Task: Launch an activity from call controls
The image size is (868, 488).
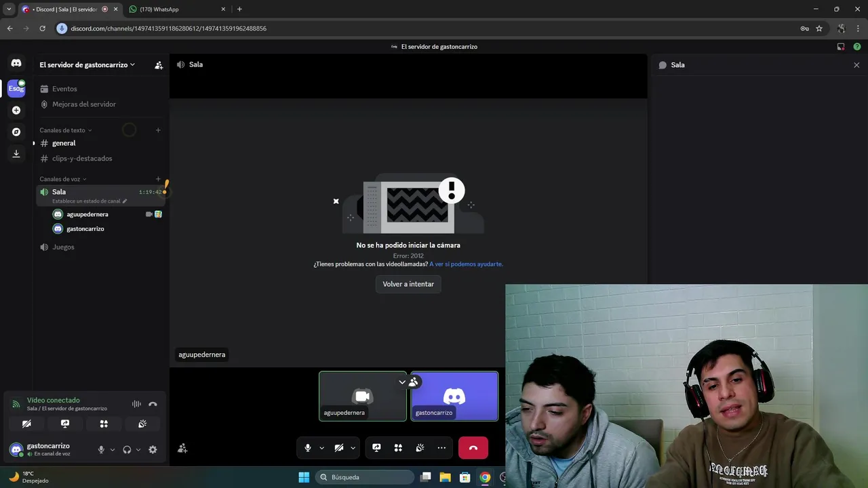Action: (398, 448)
